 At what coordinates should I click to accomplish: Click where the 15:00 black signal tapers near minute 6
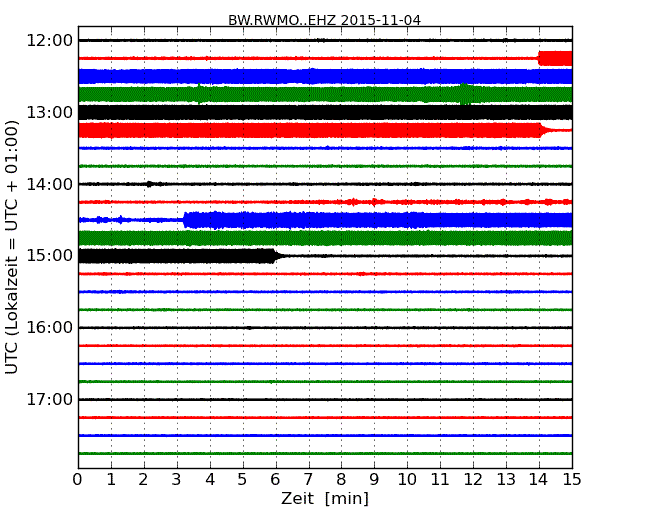[277, 256]
